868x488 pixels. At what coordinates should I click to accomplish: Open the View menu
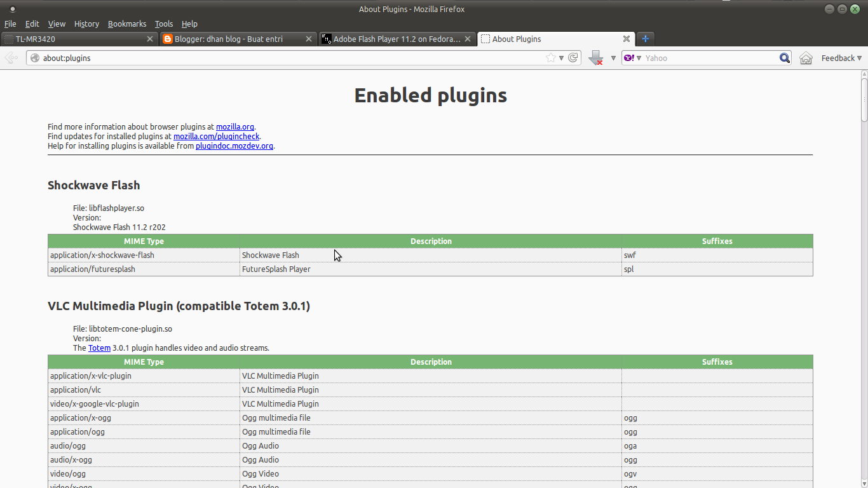pyautogui.click(x=57, y=24)
